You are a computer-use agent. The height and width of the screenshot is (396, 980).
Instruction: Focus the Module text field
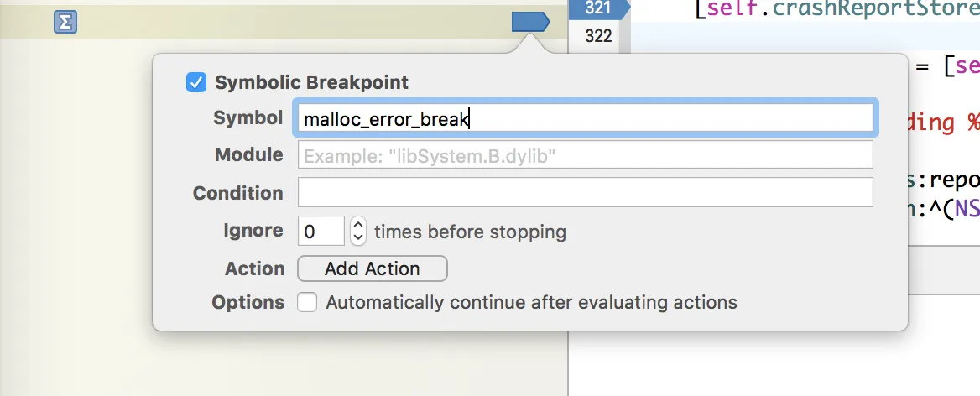pyautogui.click(x=585, y=155)
